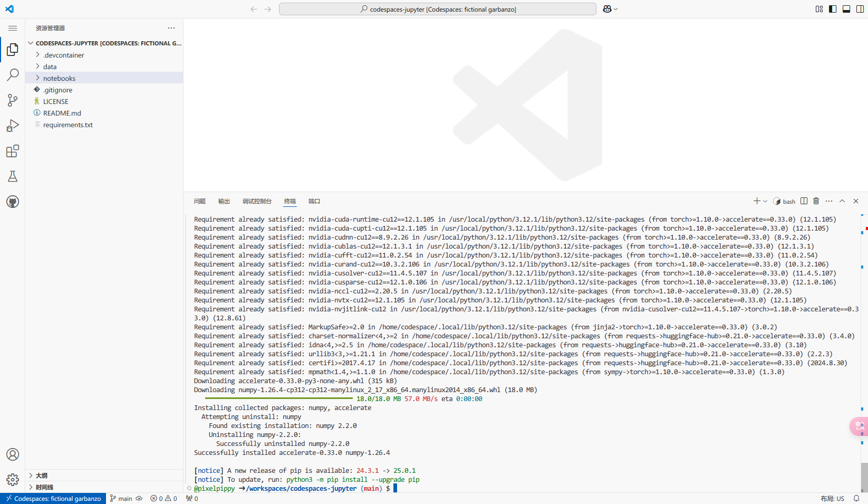Click the "@pixelpippy" prompt username
868x504 pixels.
tap(215, 488)
